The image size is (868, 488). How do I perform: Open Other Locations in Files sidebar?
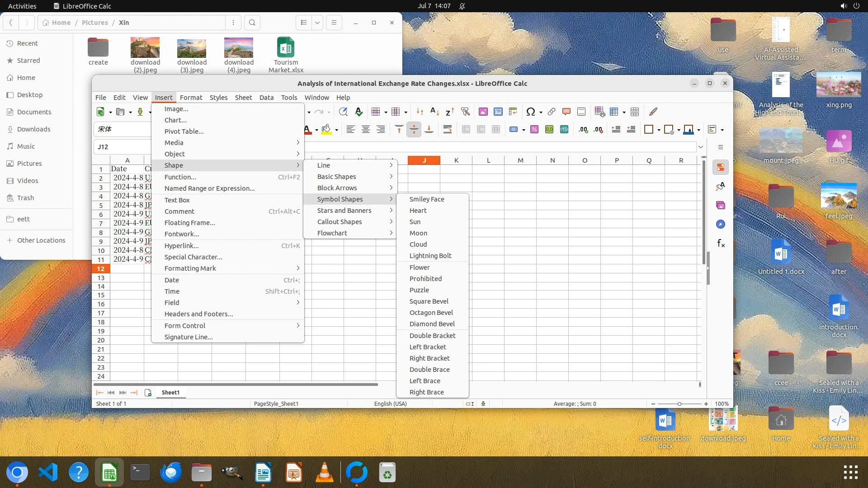[x=41, y=240]
